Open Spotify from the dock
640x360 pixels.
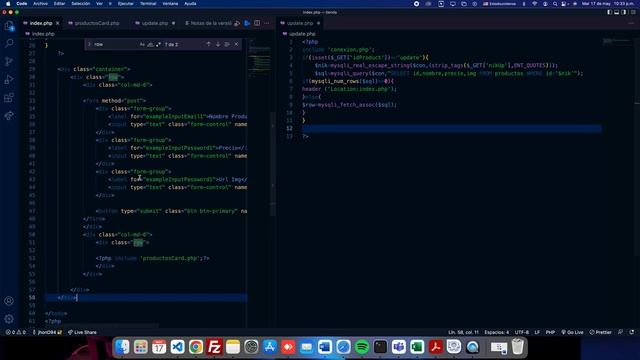pyautogui.click(x=362, y=347)
